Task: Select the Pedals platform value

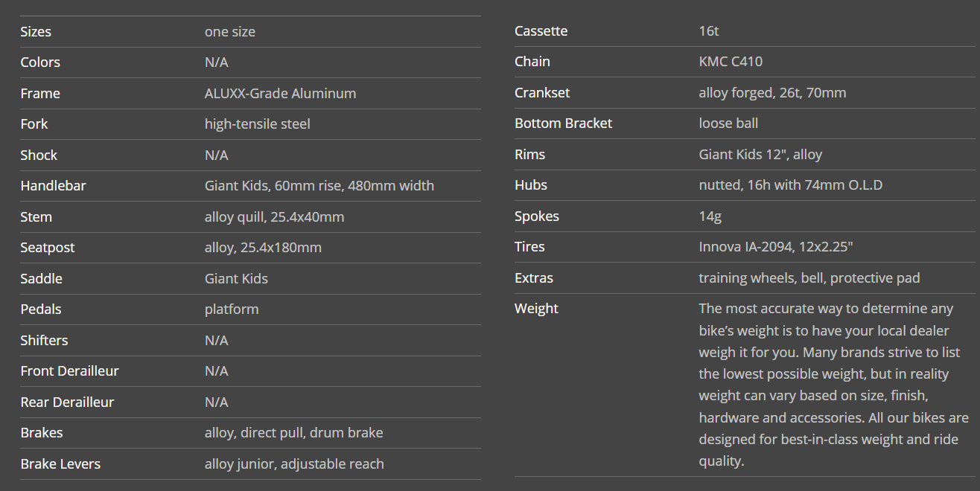Action: click(x=232, y=309)
